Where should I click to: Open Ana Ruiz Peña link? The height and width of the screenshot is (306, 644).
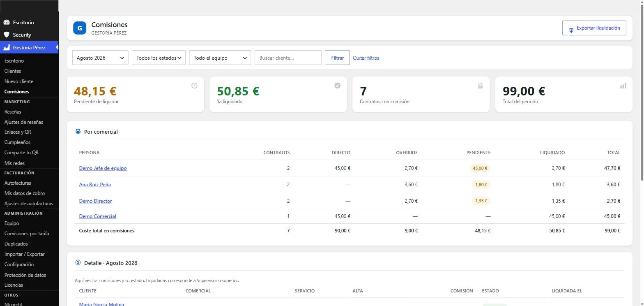95,185
